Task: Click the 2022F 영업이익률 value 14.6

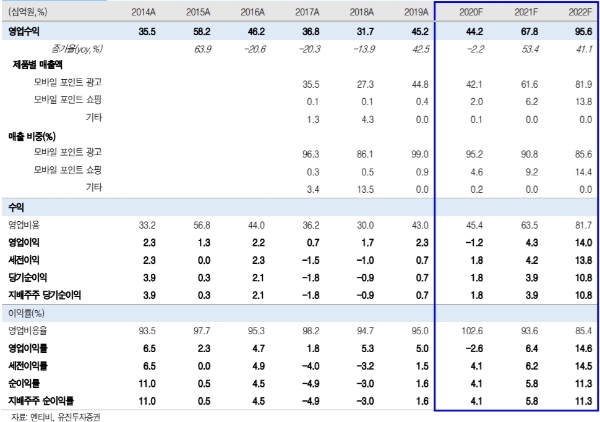Action: coord(584,348)
